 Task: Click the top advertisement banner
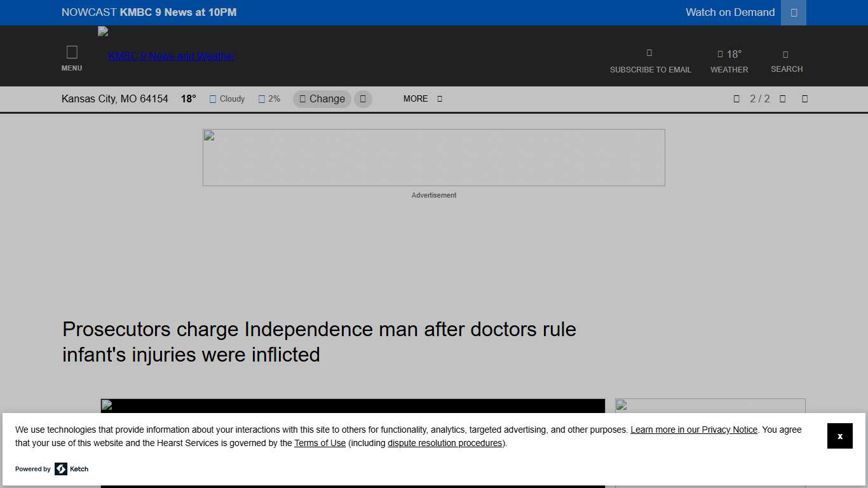[x=433, y=158]
